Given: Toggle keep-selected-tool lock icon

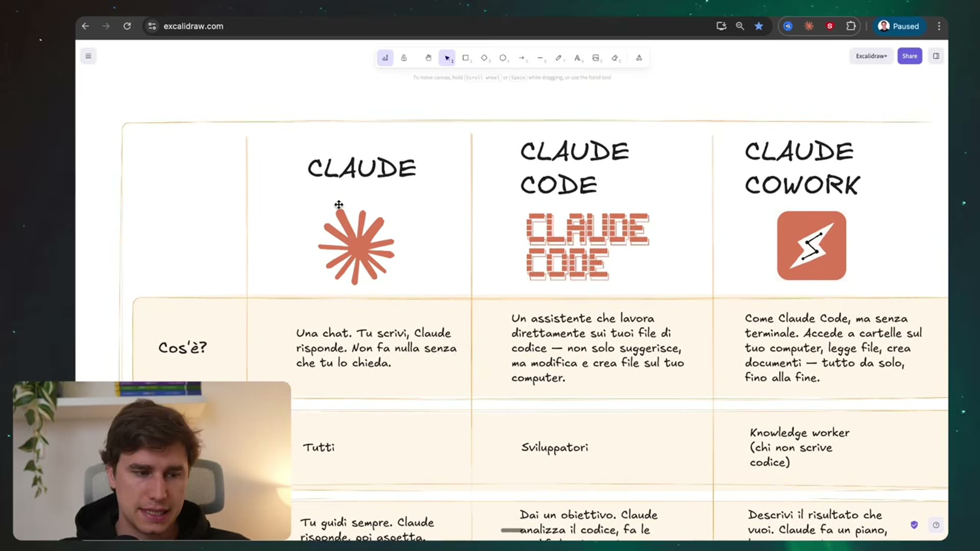Looking at the screenshot, I should (404, 58).
